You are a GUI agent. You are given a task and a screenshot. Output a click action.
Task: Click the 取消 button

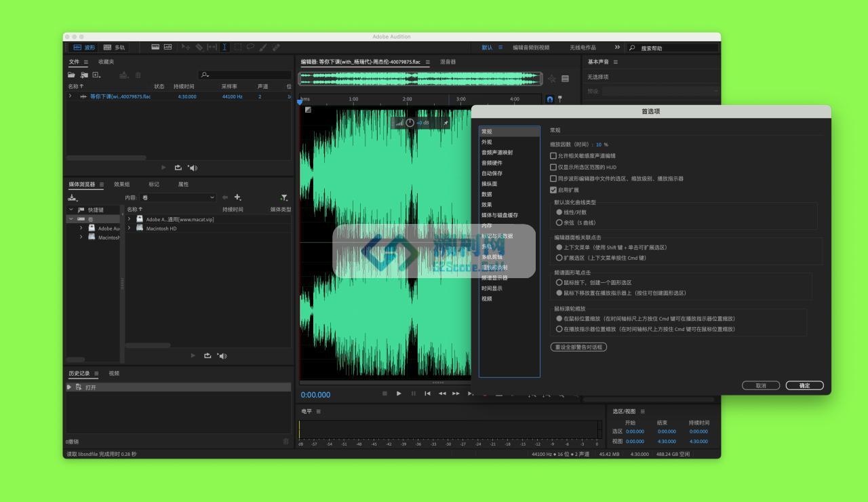761,385
